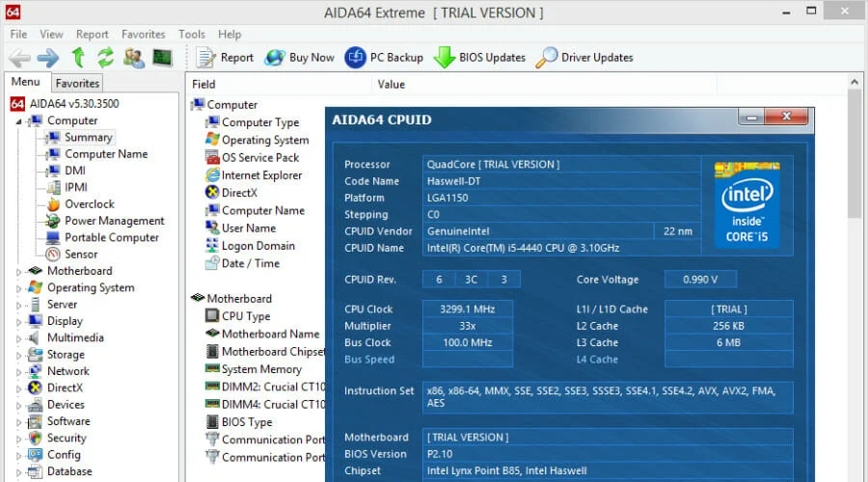Select Security in the tree

click(67, 438)
